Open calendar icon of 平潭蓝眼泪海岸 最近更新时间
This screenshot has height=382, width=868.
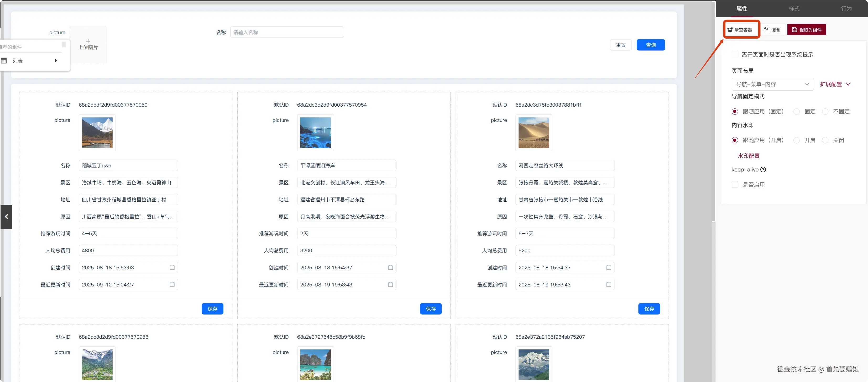click(x=390, y=285)
